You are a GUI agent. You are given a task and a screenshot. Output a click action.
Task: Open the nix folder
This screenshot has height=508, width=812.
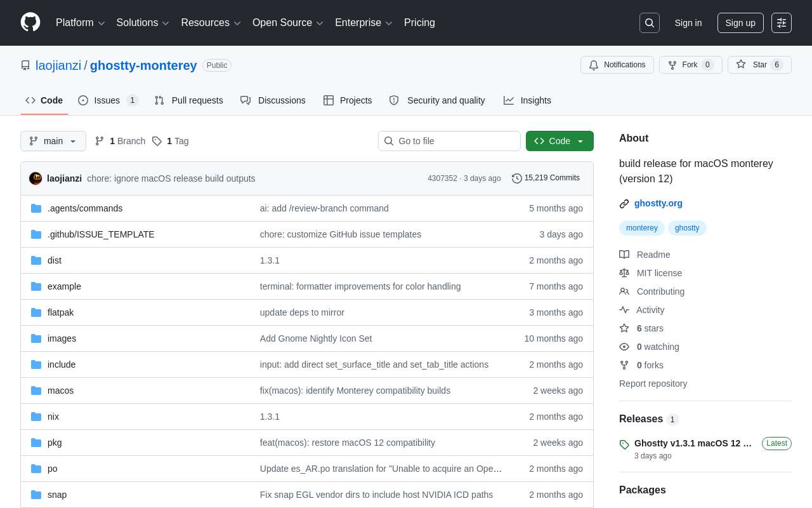coord(53,417)
